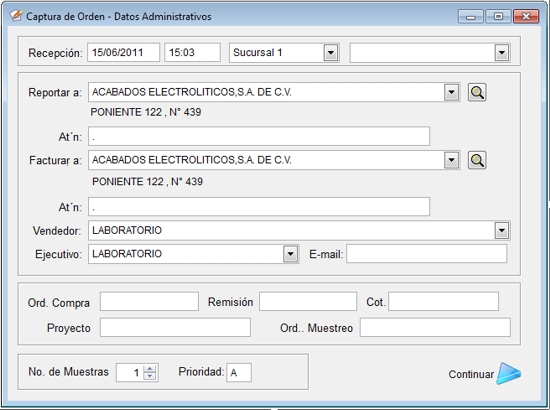Decrease No. de Muestras with down arrow
The height and width of the screenshot is (410, 550).
point(150,376)
